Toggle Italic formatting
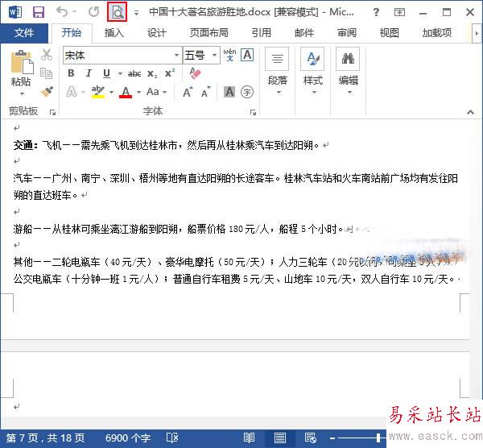Screen dimensions: 483x448 tap(89, 73)
